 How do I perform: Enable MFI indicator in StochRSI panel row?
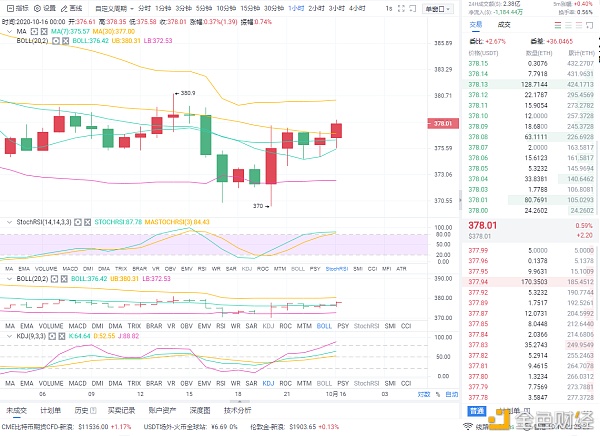[x=386, y=269]
